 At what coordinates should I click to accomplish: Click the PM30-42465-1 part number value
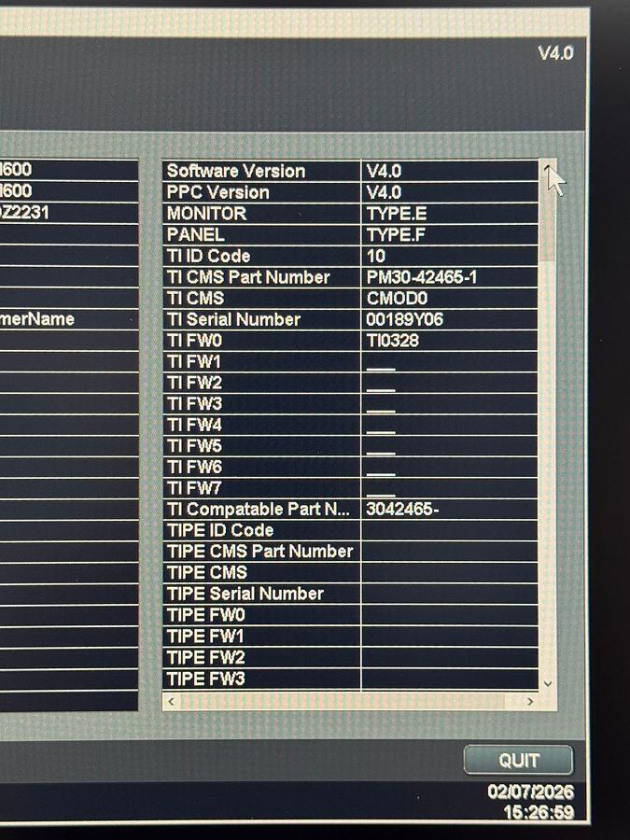(421, 277)
